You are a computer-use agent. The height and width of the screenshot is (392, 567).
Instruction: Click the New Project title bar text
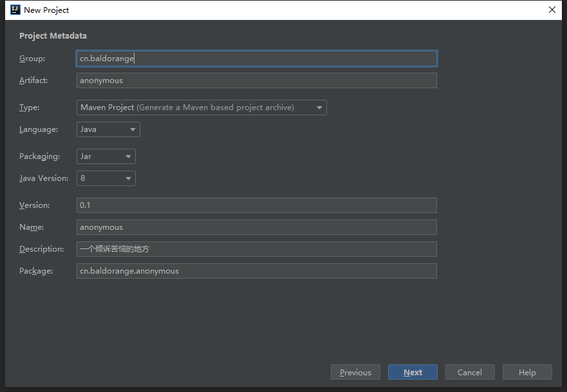(x=46, y=10)
